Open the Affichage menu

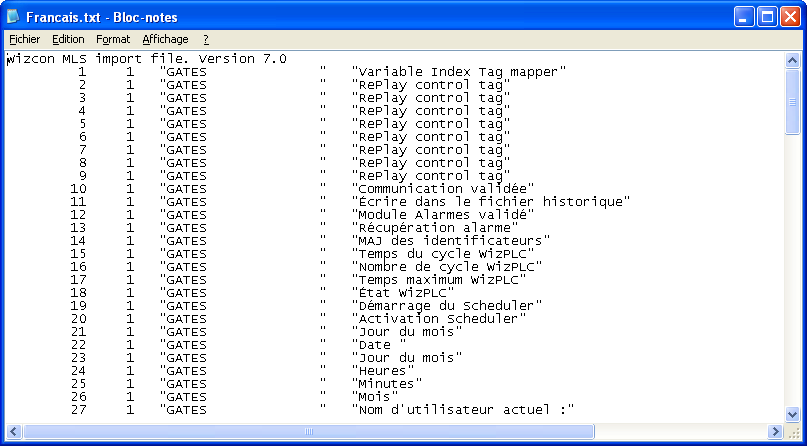[x=165, y=39]
